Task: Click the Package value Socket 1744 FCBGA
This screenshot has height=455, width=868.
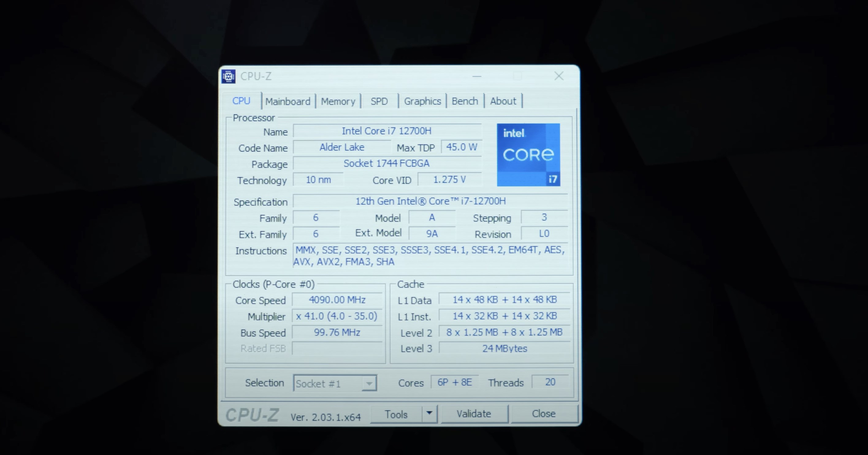Action: click(x=387, y=164)
